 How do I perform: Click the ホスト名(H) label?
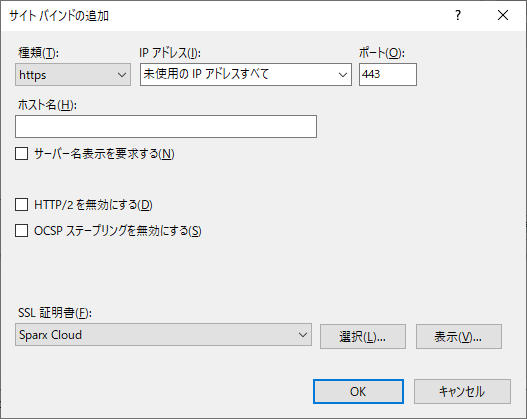tap(47, 105)
